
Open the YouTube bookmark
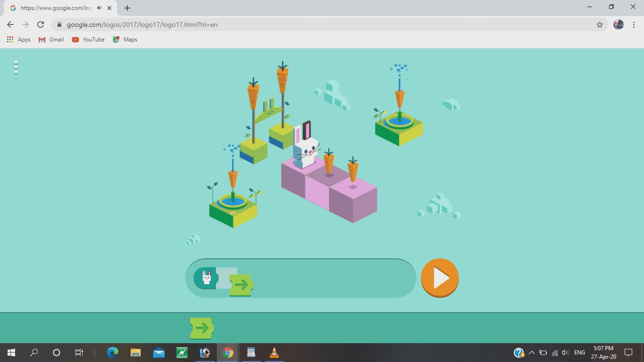click(x=88, y=40)
